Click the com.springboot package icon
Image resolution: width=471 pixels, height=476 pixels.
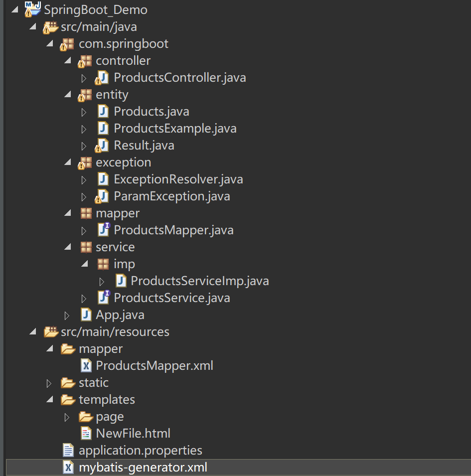coord(67,44)
